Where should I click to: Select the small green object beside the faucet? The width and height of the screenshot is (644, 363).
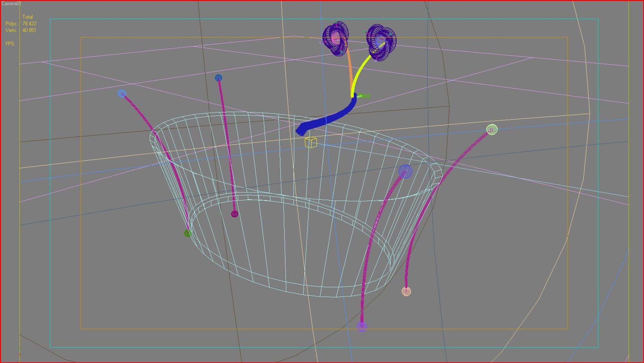[x=364, y=96]
